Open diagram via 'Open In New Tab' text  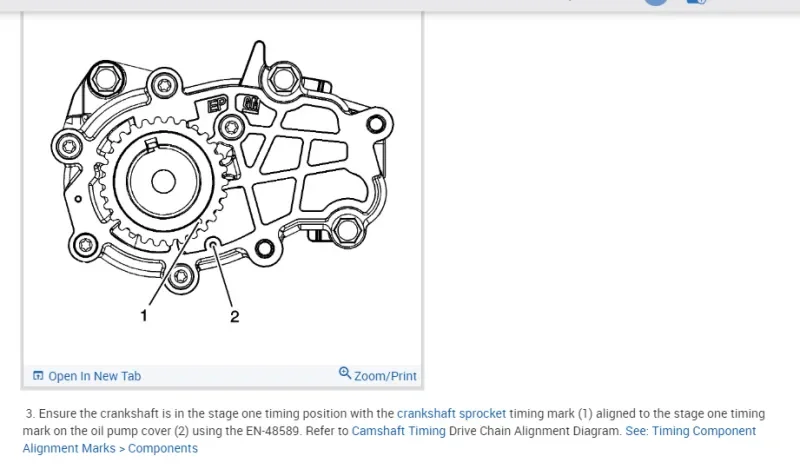pyautogui.click(x=94, y=376)
